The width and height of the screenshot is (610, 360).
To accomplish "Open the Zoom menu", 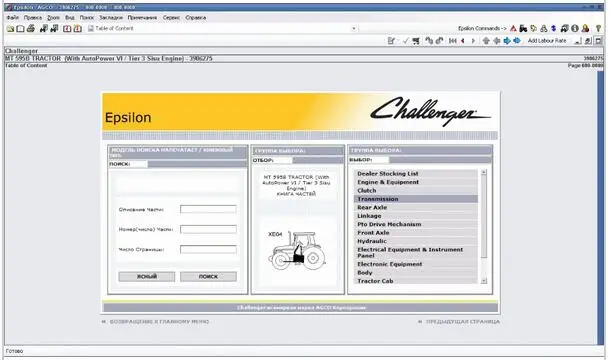I will 53,18.
